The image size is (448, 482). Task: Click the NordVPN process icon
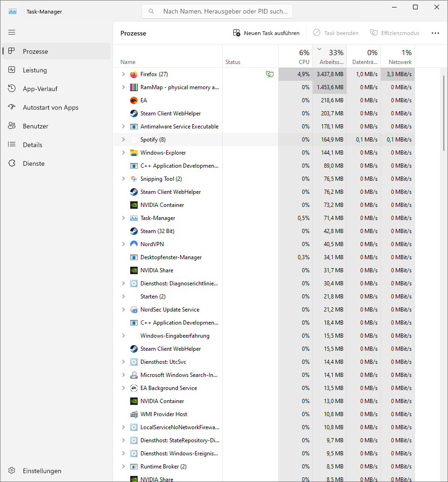point(134,244)
